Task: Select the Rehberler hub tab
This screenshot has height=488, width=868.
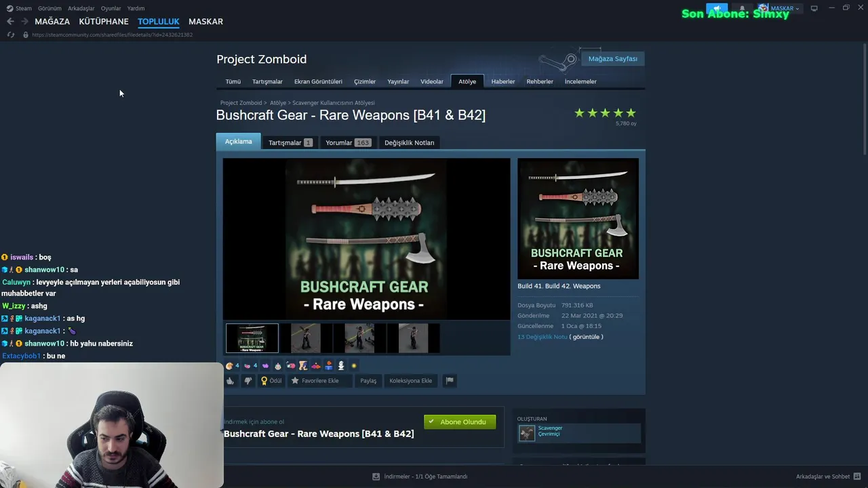Action: coord(540,81)
